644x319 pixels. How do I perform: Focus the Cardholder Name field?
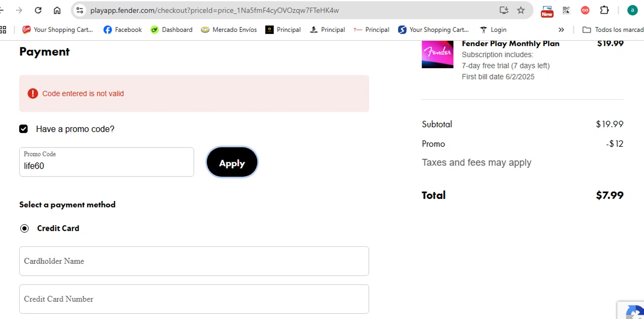[194, 261]
